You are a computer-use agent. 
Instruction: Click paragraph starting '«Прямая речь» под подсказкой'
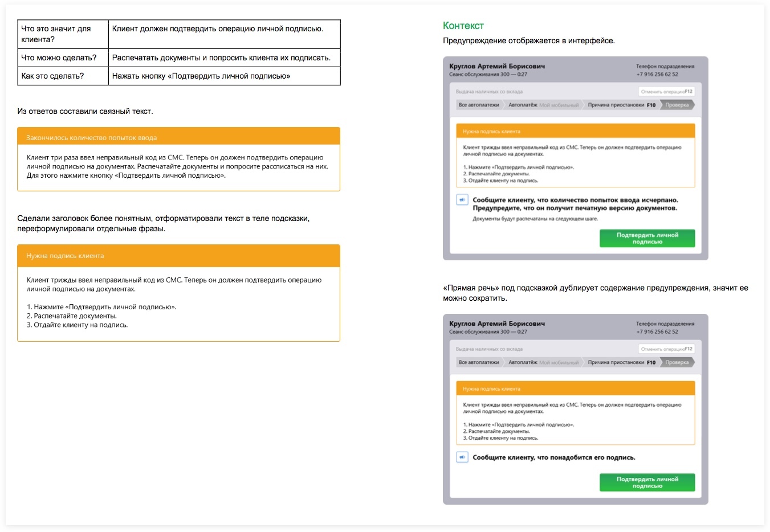point(596,293)
